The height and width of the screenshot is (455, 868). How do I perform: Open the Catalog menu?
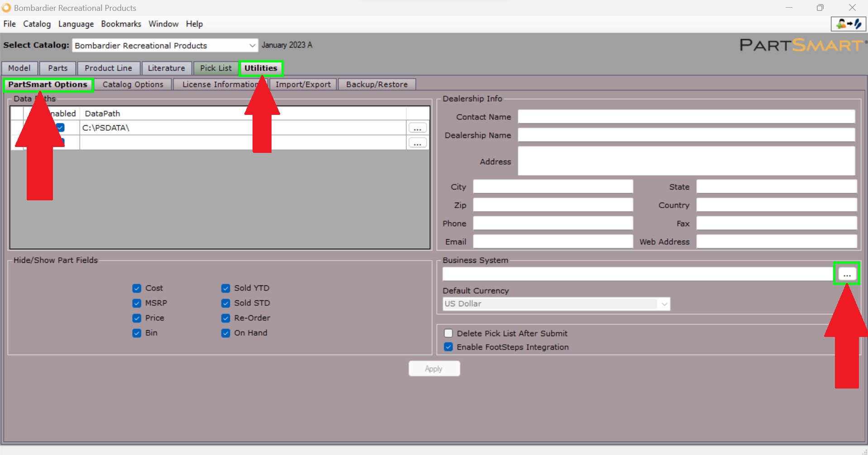pyautogui.click(x=37, y=24)
